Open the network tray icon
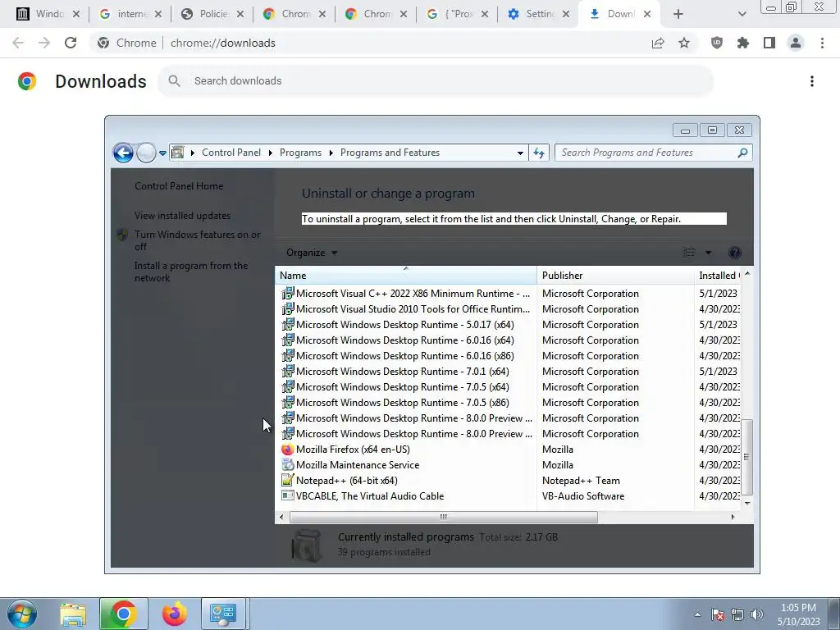 (x=737, y=614)
